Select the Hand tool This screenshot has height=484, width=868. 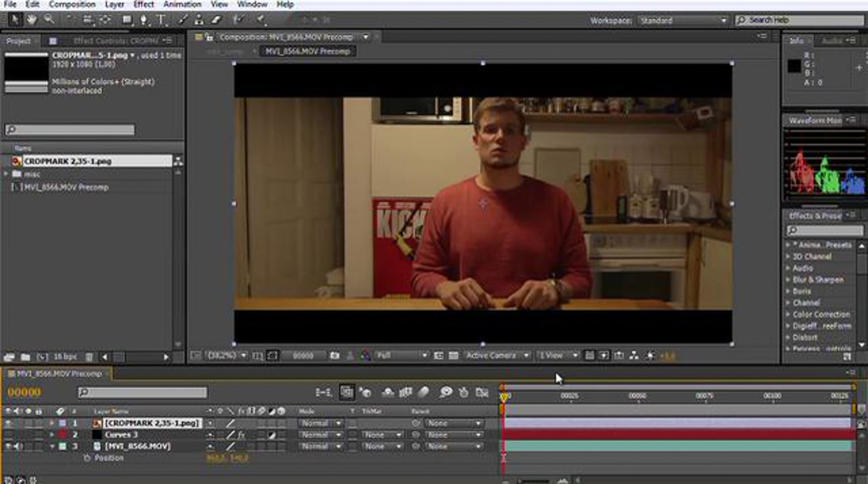click(x=32, y=20)
